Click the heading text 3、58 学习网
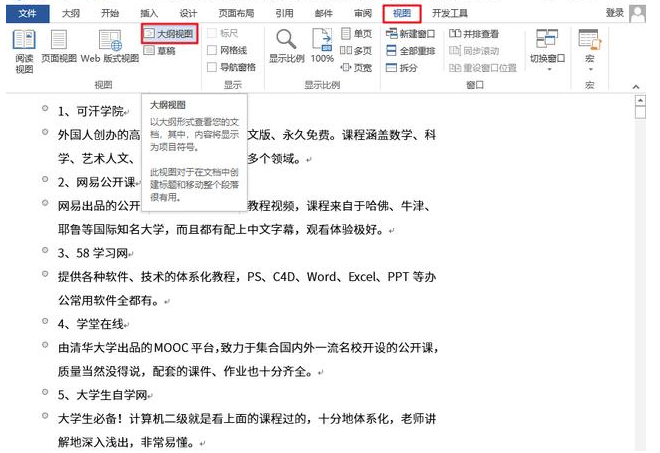The width and height of the screenshot is (660, 453). 93,253
